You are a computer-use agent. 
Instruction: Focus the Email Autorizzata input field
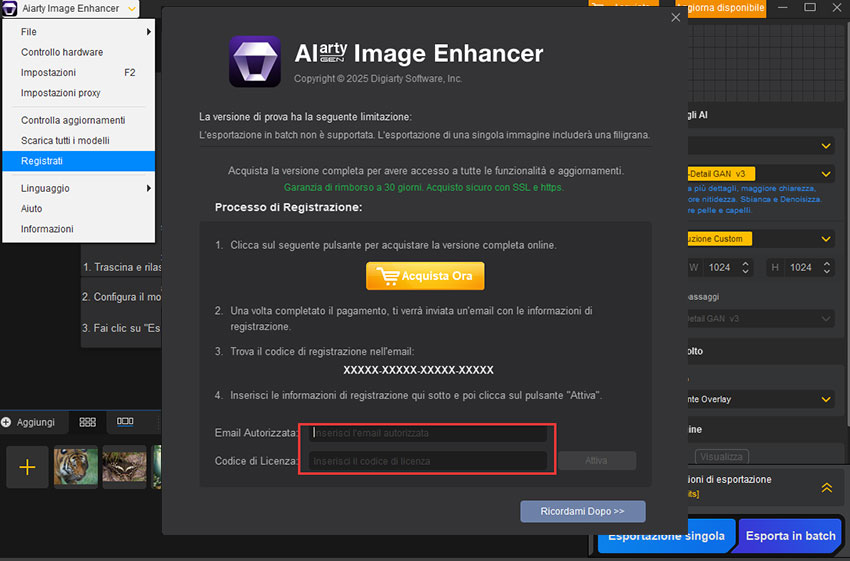(428, 433)
